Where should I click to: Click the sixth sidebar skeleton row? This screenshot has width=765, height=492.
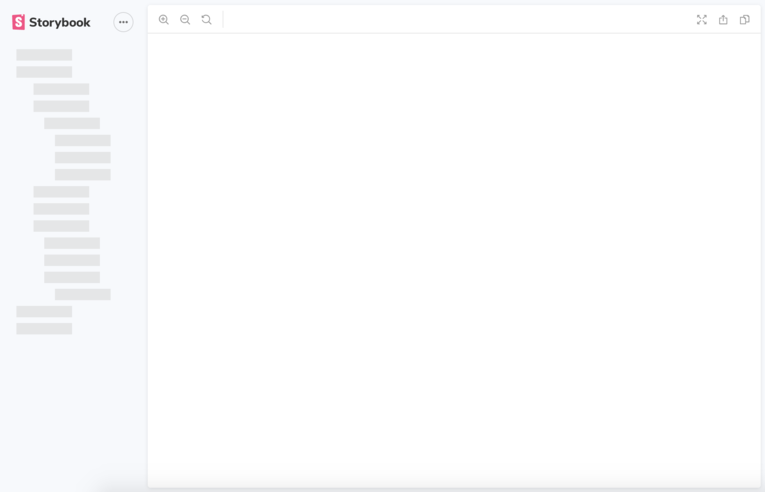82,141
